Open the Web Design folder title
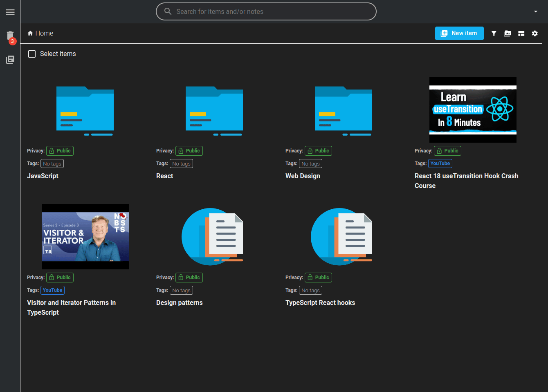The height and width of the screenshot is (392, 548). coord(303,176)
